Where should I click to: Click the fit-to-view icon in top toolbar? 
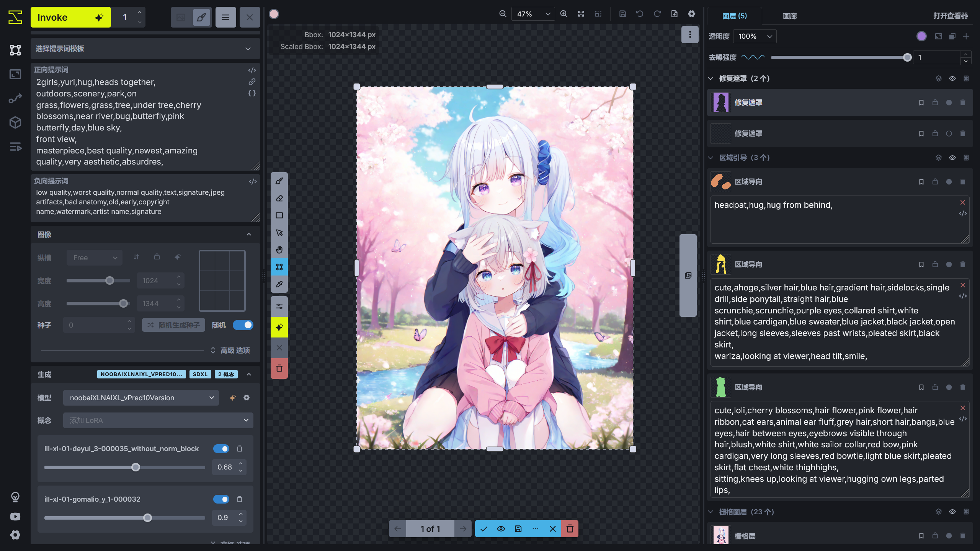tap(581, 14)
